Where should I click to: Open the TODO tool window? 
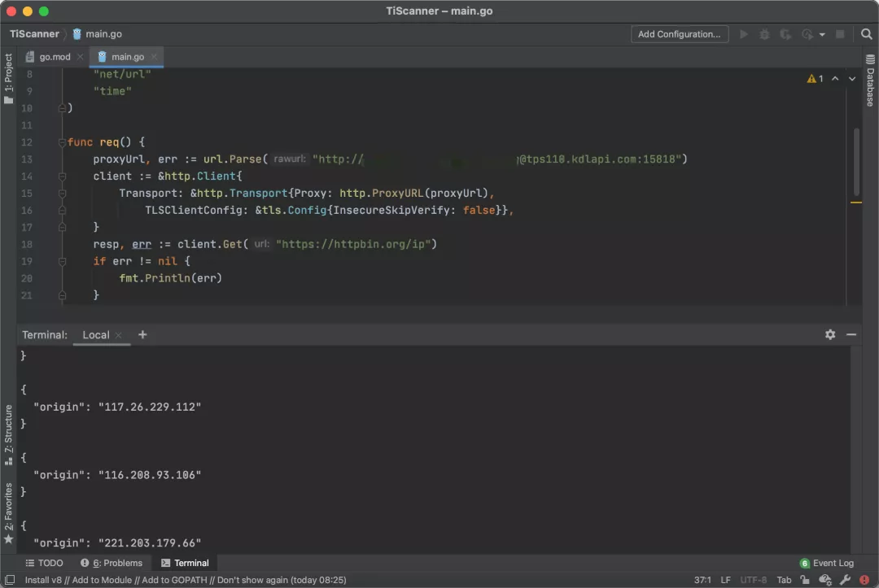pos(44,563)
